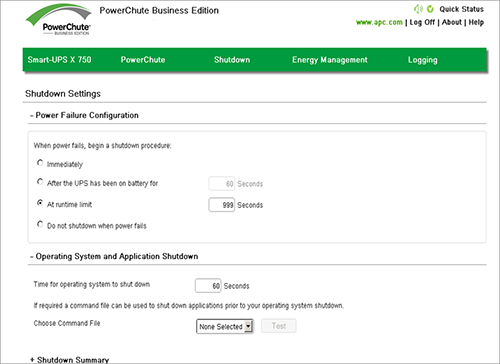Click the Shutdown Settings heading
This screenshot has height=364, width=500.
[x=63, y=94]
